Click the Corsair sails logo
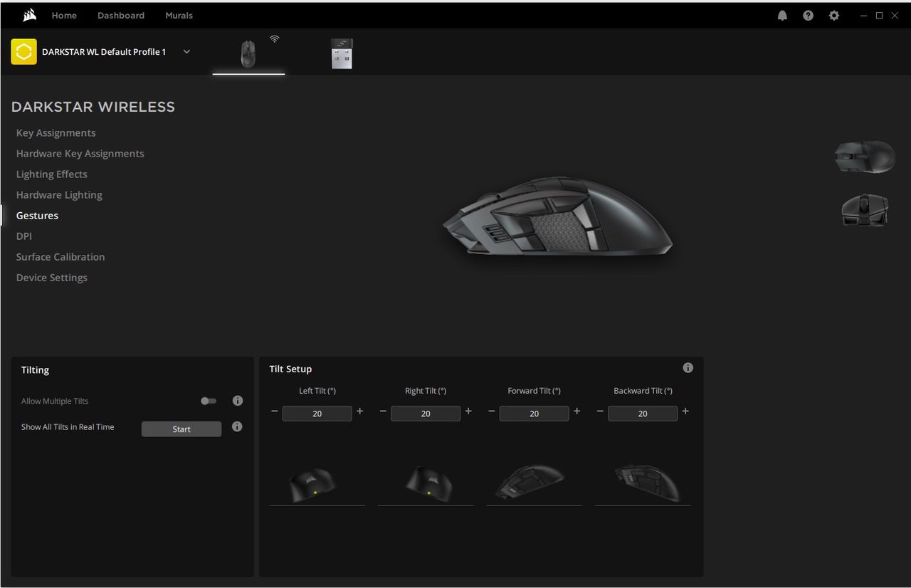Screen dimensions: 911x588 pos(29,16)
